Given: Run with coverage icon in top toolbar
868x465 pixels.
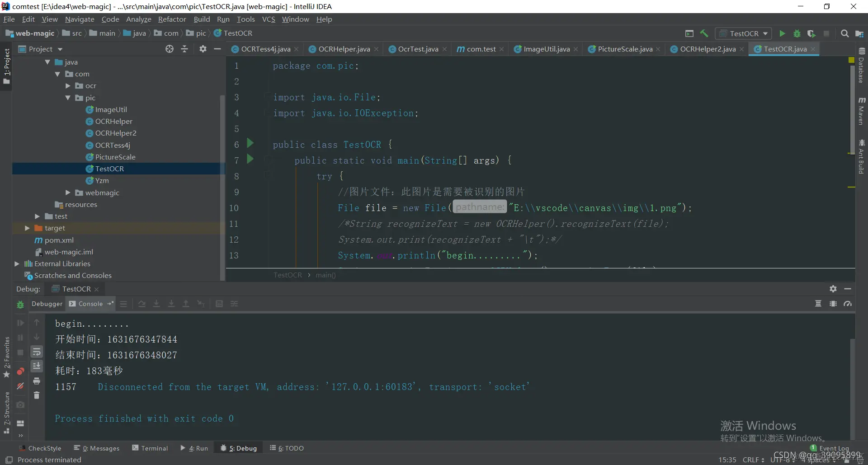Looking at the screenshot, I should 811,33.
